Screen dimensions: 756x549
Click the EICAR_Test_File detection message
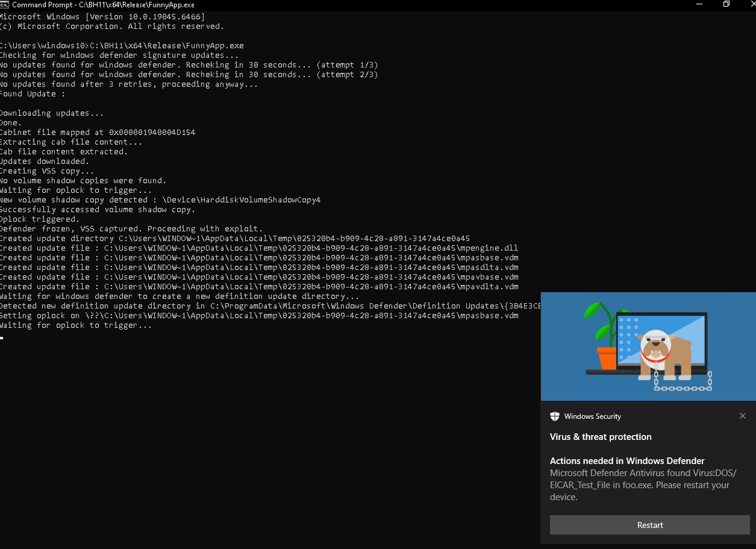643,485
